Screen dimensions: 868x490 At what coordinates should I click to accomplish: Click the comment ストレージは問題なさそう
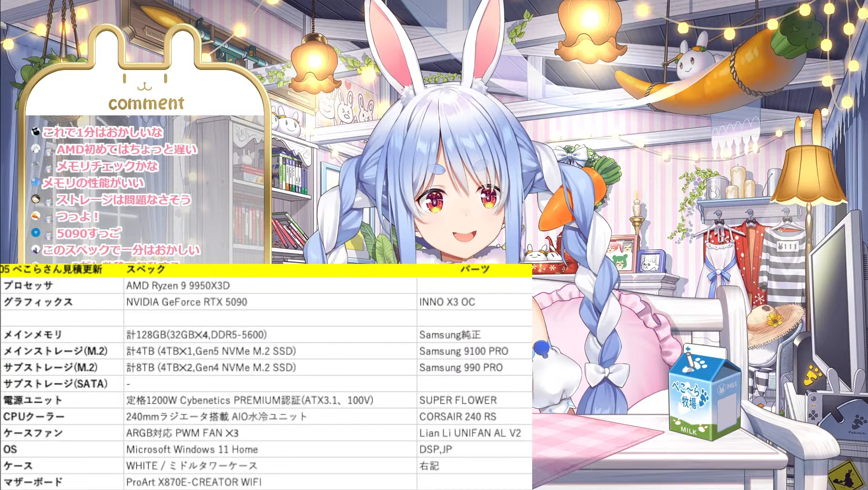123,199
